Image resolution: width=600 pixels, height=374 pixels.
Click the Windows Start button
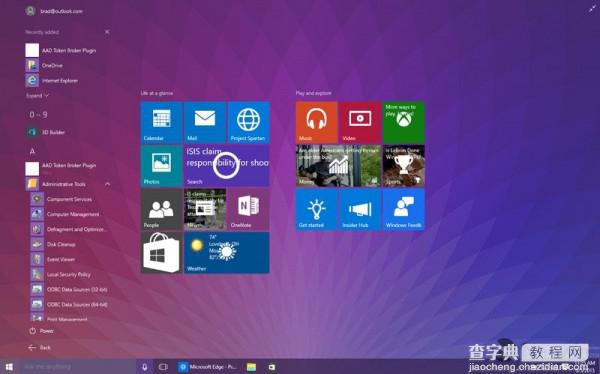(8, 367)
